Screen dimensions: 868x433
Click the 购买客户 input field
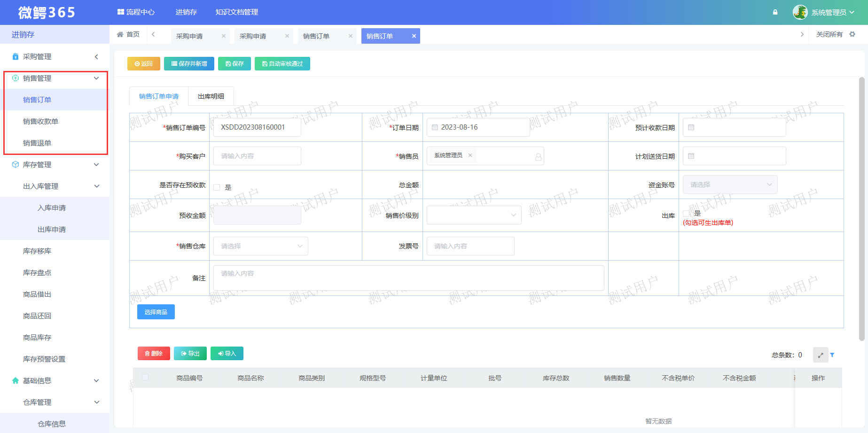(257, 156)
